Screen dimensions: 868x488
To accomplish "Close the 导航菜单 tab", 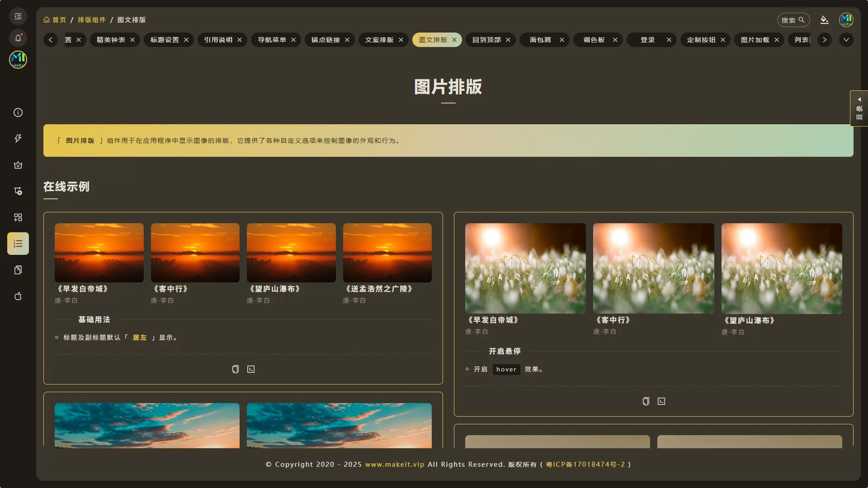I will click(x=293, y=40).
